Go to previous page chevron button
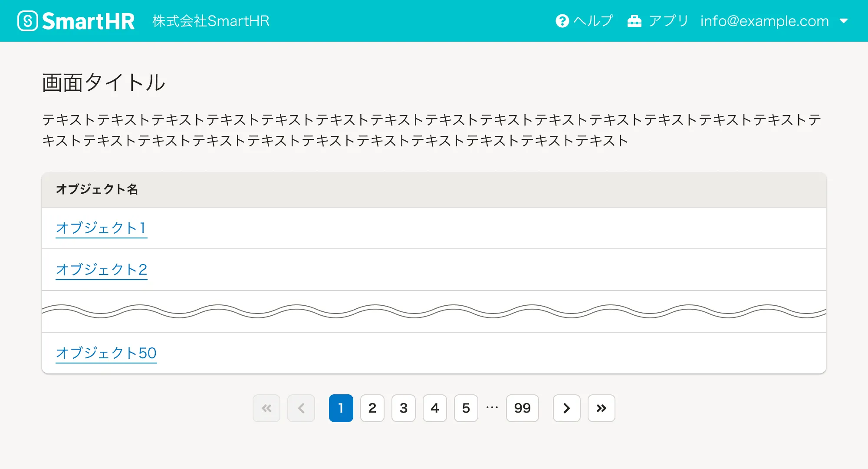This screenshot has height=469, width=868. [x=301, y=408]
